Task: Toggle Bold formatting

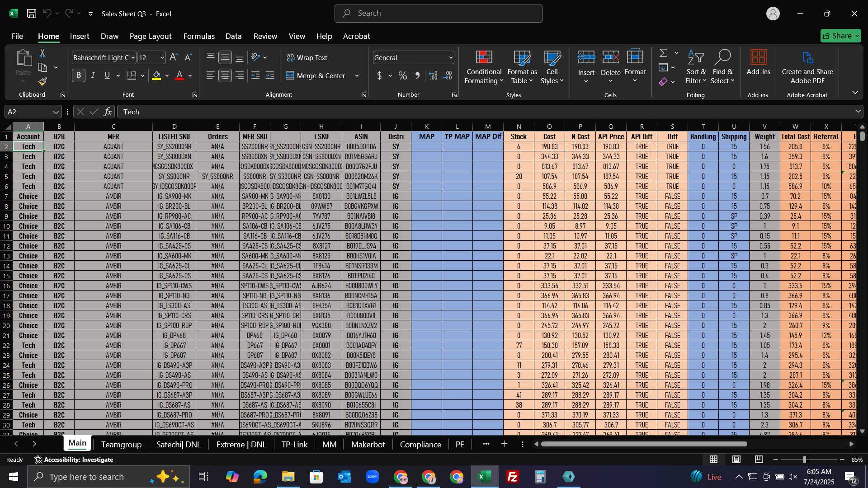Action: click(79, 75)
